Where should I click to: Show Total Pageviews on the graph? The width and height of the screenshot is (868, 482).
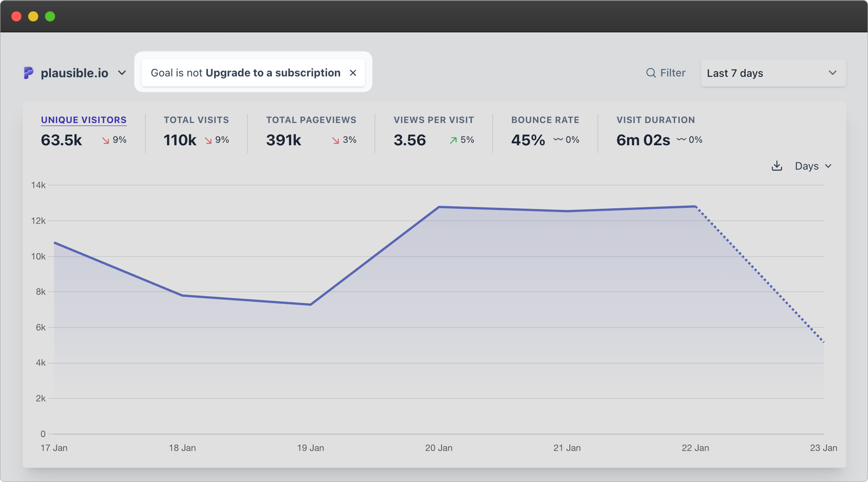(x=311, y=120)
